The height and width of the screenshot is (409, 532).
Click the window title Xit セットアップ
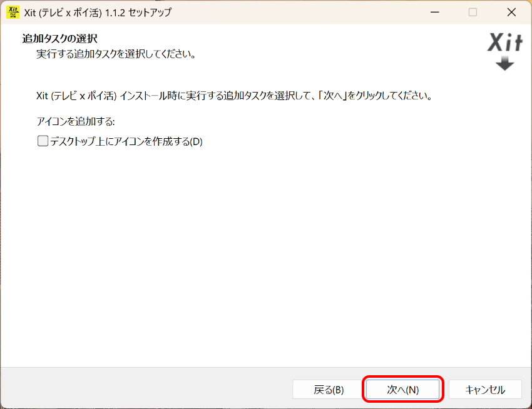[98, 13]
